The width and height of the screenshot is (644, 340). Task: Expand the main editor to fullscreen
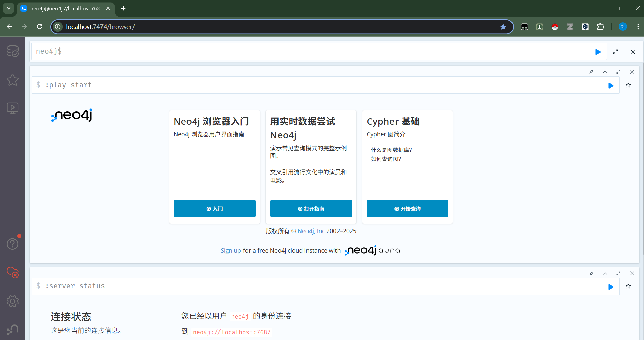(x=615, y=52)
